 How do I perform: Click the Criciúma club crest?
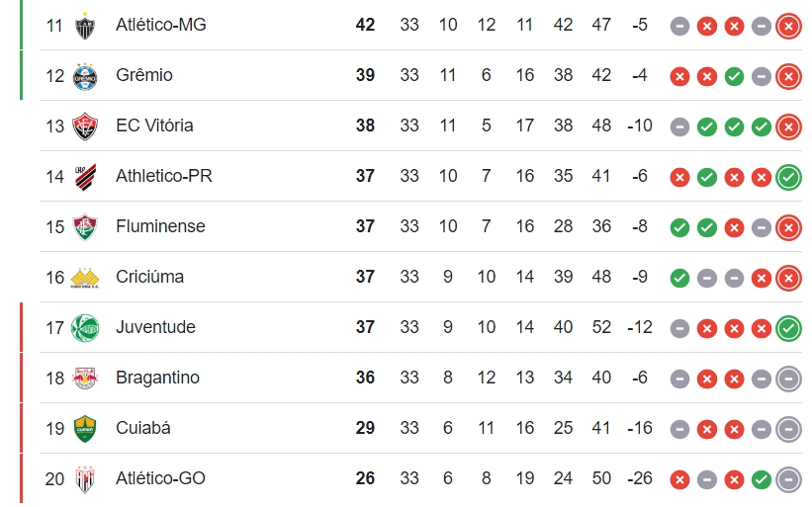[x=85, y=278]
